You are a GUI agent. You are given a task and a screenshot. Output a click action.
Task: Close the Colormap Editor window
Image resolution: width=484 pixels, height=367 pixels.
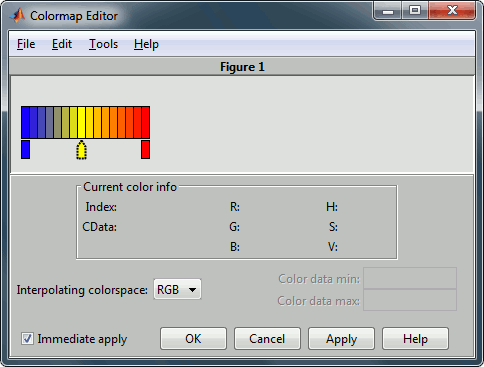452,10
